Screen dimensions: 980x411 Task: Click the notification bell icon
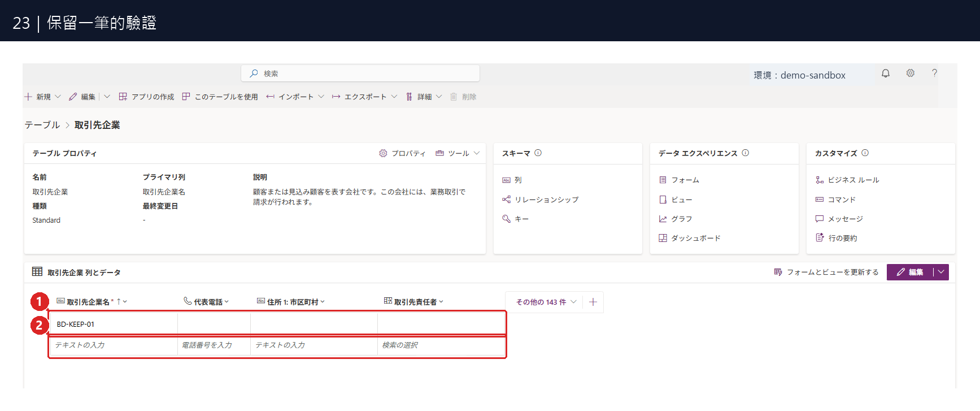(886, 73)
